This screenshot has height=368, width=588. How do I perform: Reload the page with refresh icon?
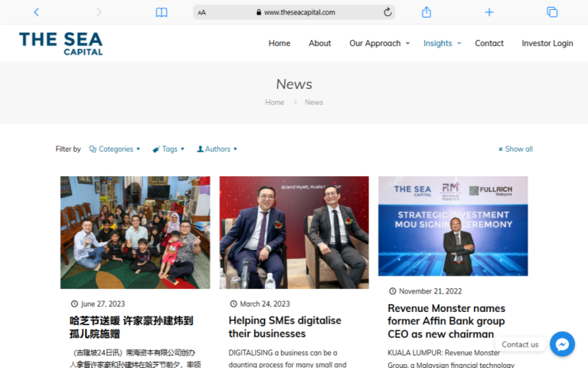387,12
